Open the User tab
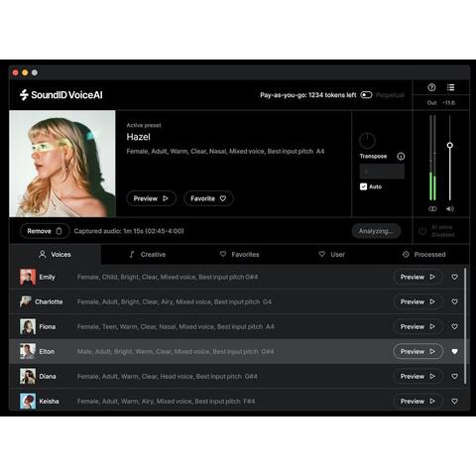The image size is (476, 476). (x=331, y=254)
